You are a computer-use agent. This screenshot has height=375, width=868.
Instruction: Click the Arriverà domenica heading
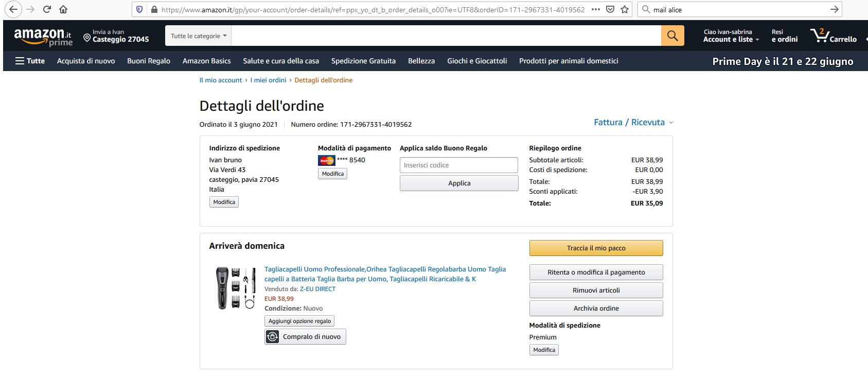click(247, 246)
